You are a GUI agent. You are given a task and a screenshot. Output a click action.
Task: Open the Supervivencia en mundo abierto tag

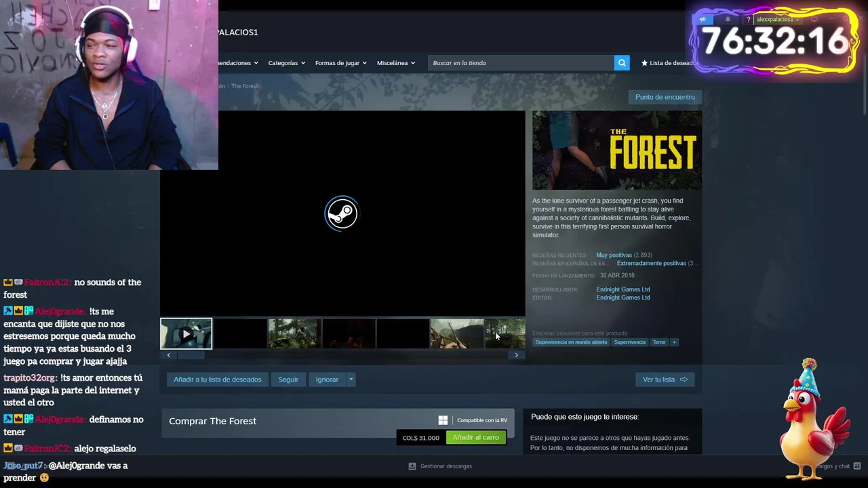click(x=571, y=342)
